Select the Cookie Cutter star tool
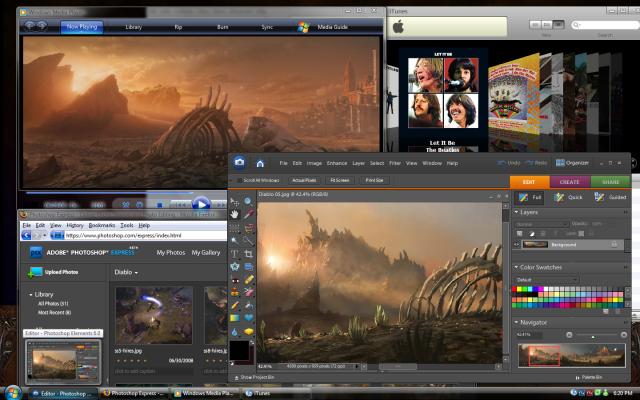640x400 pixels. click(x=235, y=267)
